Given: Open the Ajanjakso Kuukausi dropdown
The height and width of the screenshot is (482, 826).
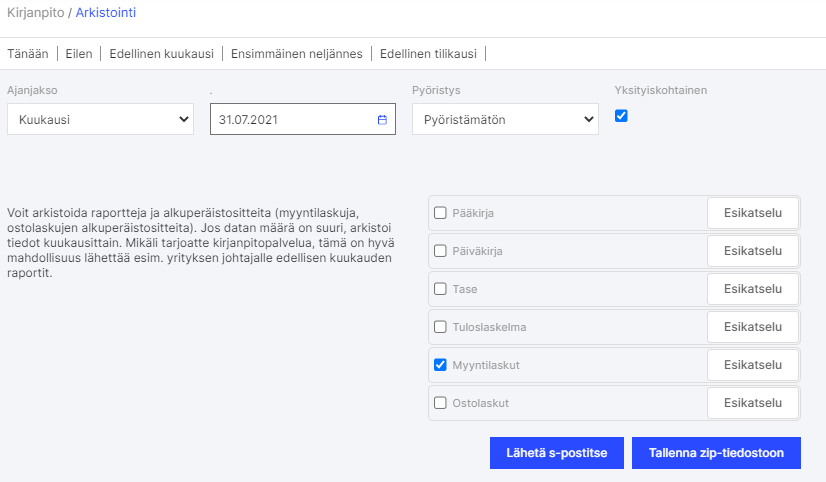Looking at the screenshot, I should click(100, 120).
